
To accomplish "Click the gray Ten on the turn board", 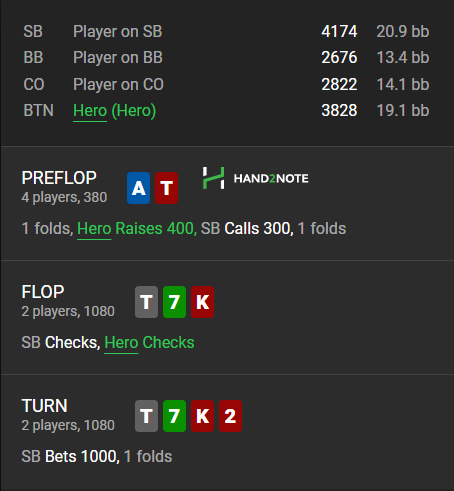I will tap(146, 416).
